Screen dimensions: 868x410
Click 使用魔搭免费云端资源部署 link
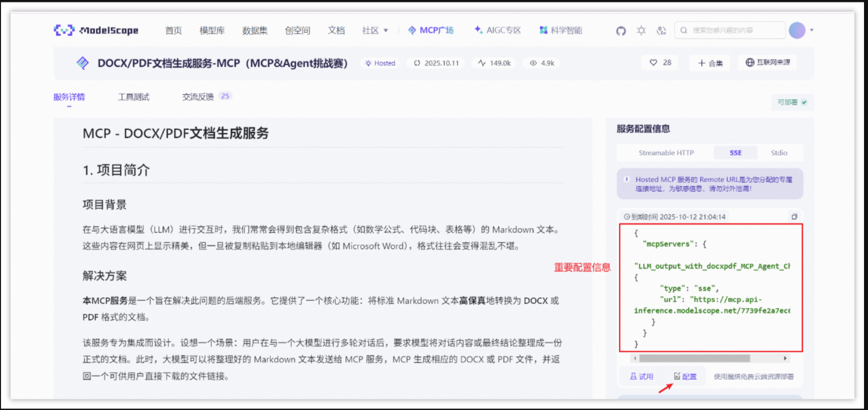pos(754,376)
